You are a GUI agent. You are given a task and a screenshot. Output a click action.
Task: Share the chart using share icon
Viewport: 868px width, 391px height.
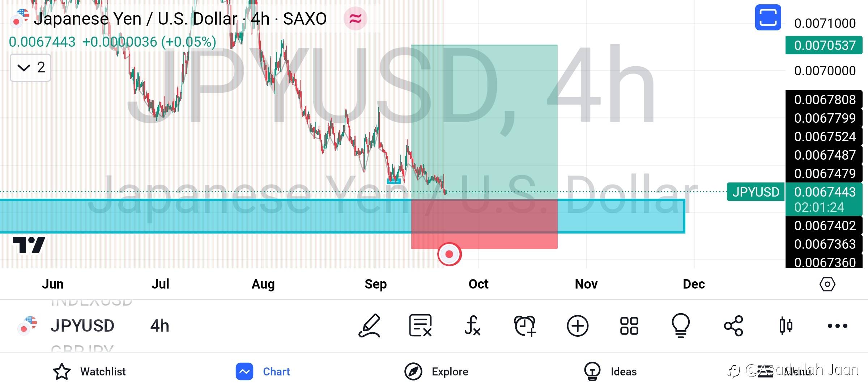tap(733, 326)
